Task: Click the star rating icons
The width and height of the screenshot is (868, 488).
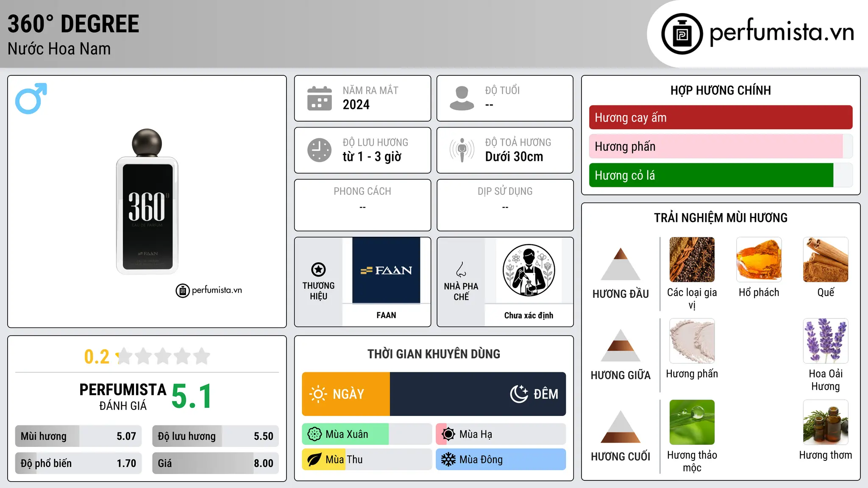Action: pos(163,356)
